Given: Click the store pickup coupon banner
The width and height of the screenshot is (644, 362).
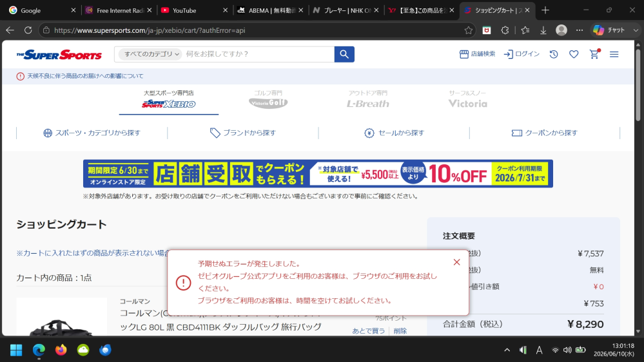Looking at the screenshot, I should tap(318, 174).
